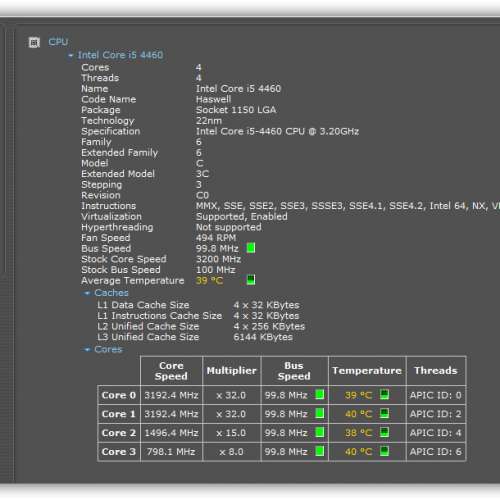Select the Core 2 row label
The height and width of the screenshot is (500, 500).
pos(119,433)
